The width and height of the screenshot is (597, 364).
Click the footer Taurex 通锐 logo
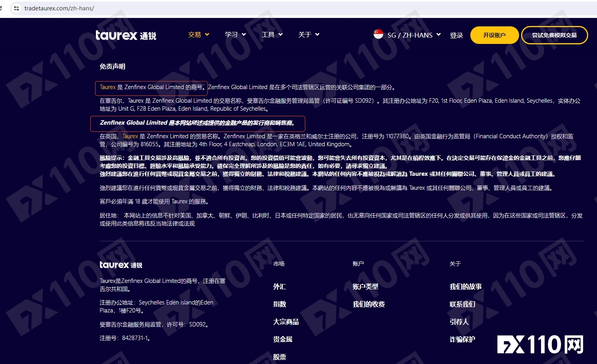[x=121, y=265]
